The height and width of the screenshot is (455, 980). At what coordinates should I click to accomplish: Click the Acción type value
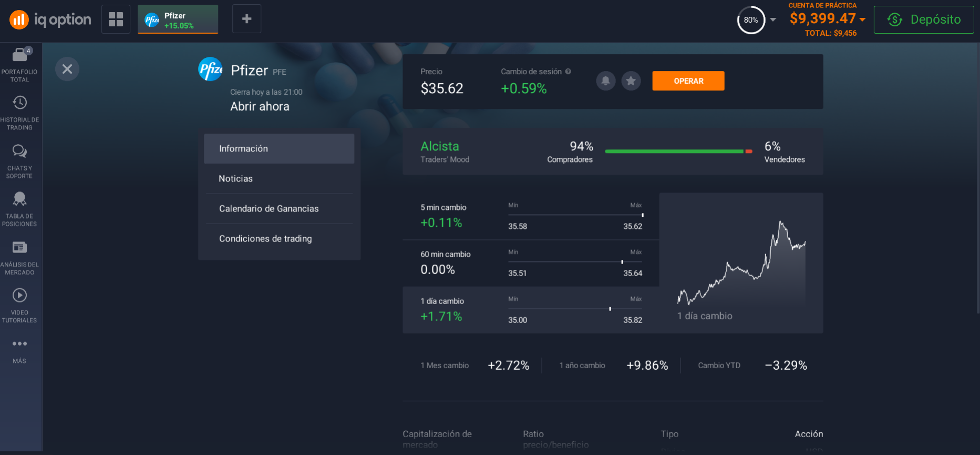[x=809, y=434]
